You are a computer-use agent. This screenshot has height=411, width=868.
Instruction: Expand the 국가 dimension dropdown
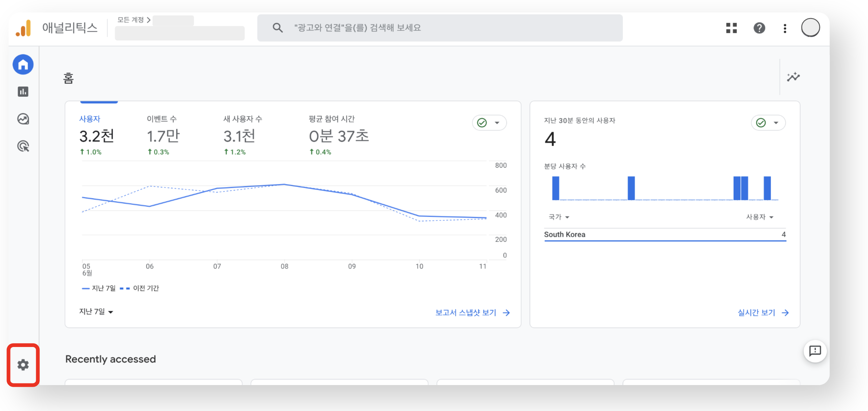click(x=559, y=217)
